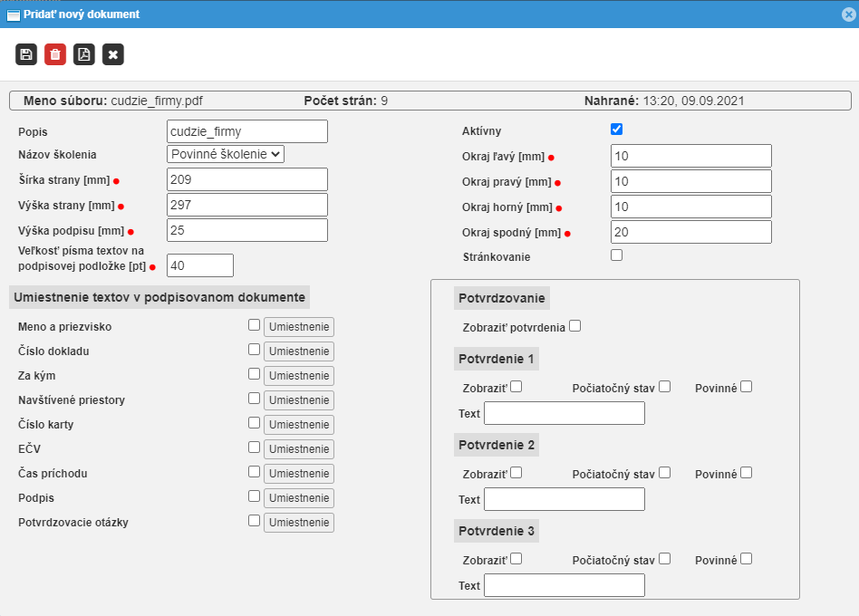Click the save floppy disk icon

(26, 54)
